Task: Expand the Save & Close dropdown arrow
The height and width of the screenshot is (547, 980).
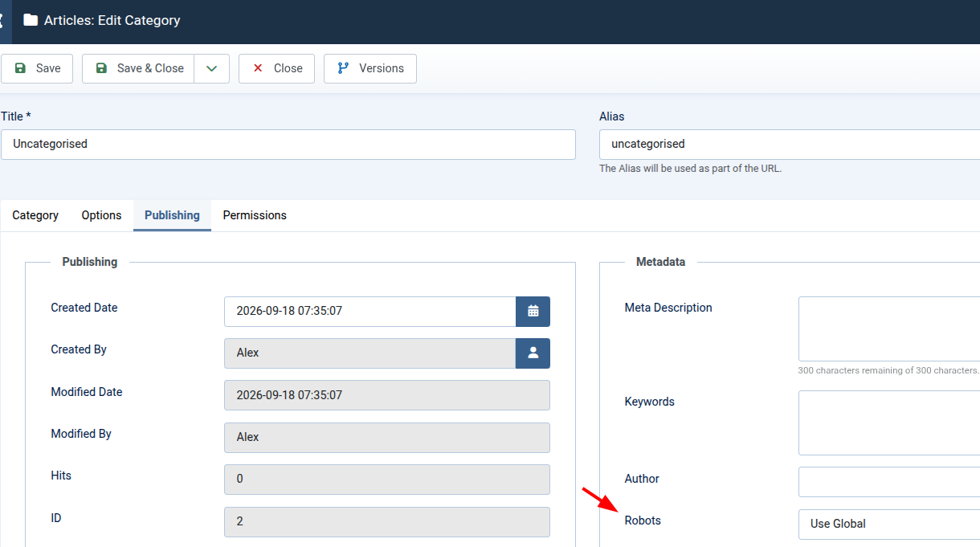Action: point(211,68)
